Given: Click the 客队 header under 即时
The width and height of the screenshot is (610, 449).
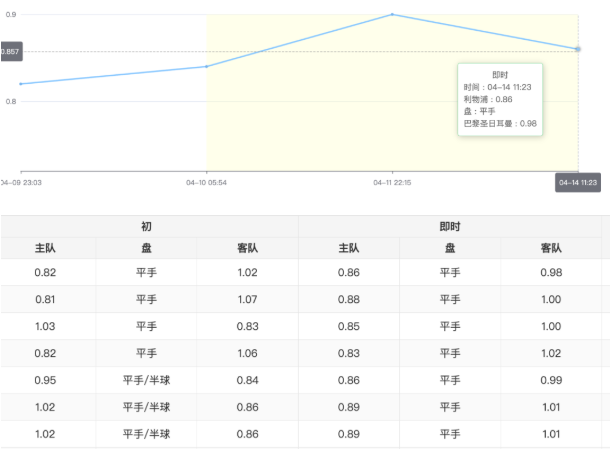Looking at the screenshot, I should [x=552, y=248].
